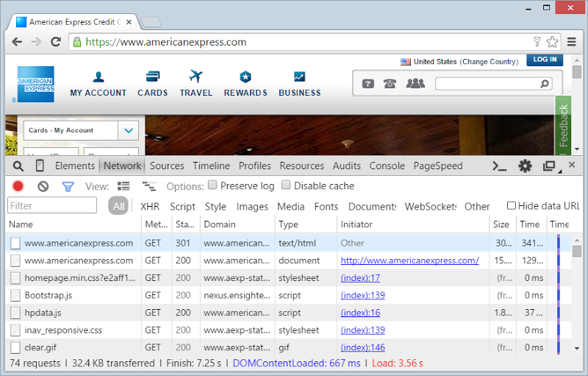Filter requests by Script
Screen dimensions: 588x376
coord(182,206)
